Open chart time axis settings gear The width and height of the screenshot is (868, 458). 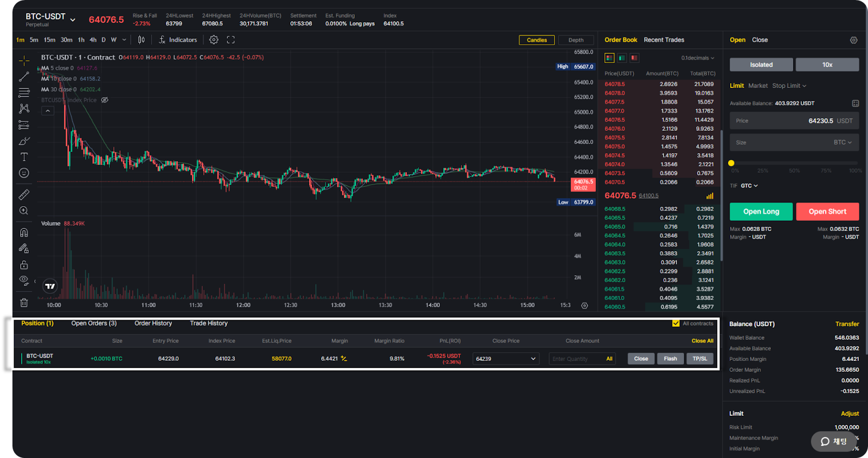pos(584,306)
